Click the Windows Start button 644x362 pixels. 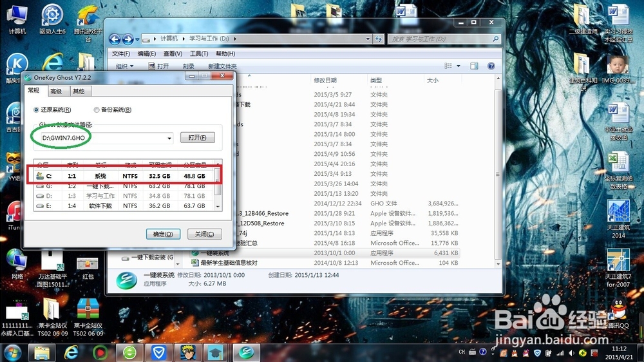12,352
